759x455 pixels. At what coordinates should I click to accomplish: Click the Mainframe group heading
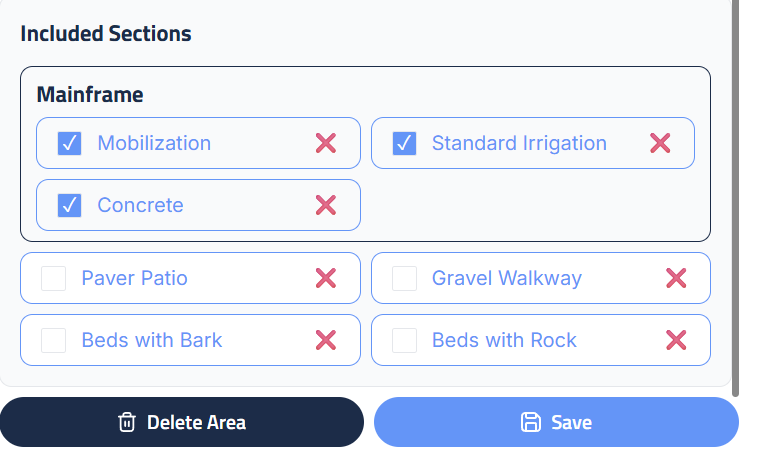(x=90, y=95)
